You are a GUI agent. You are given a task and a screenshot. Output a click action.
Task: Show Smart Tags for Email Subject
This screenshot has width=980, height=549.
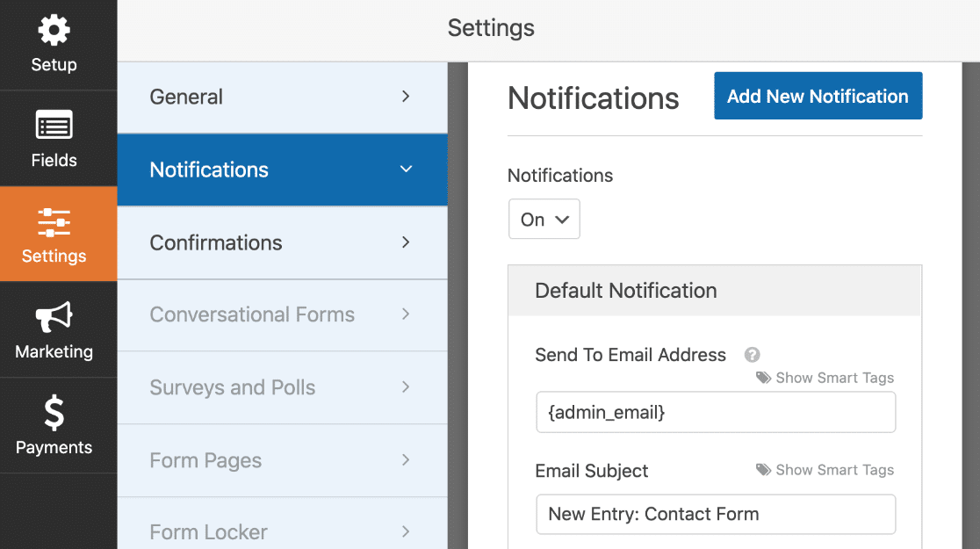click(x=834, y=470)
